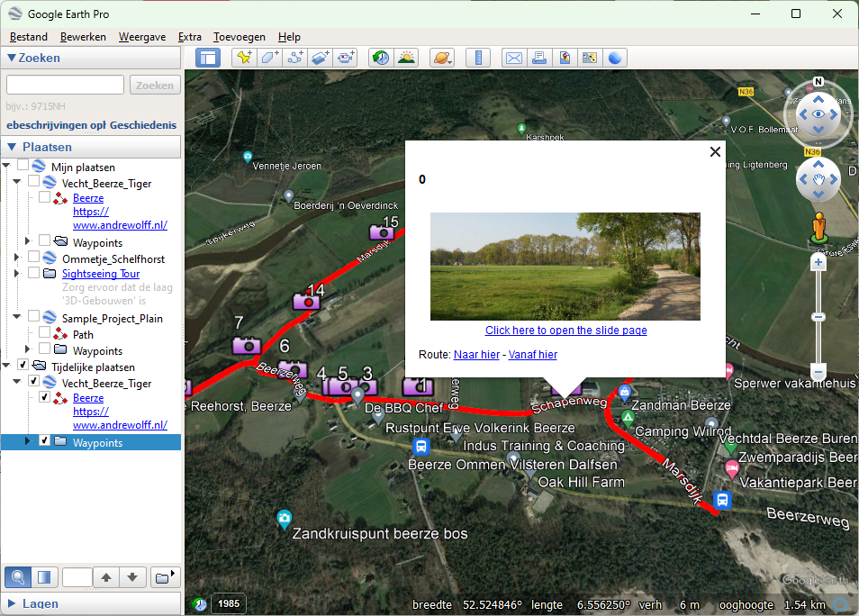This screenshot has height=616, width=859.
Task: Hide the sidebar using the toolbar button
Action: (208, 58)
